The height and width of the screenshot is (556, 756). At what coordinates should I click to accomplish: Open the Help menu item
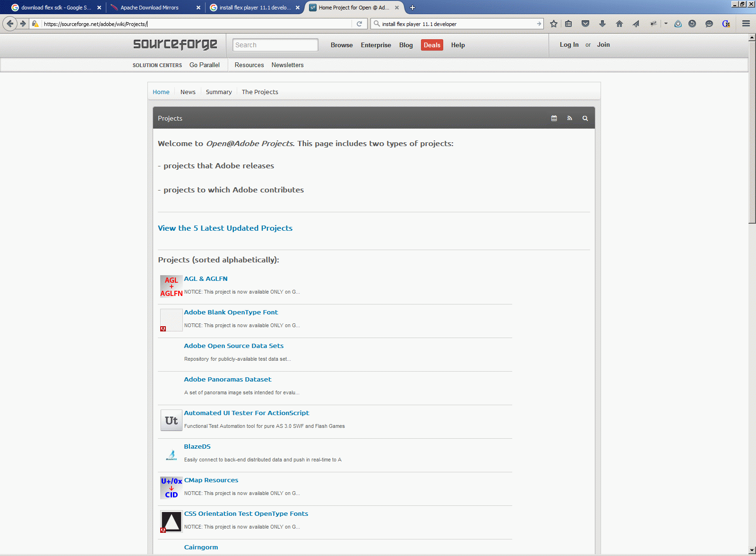click(458, 45)
